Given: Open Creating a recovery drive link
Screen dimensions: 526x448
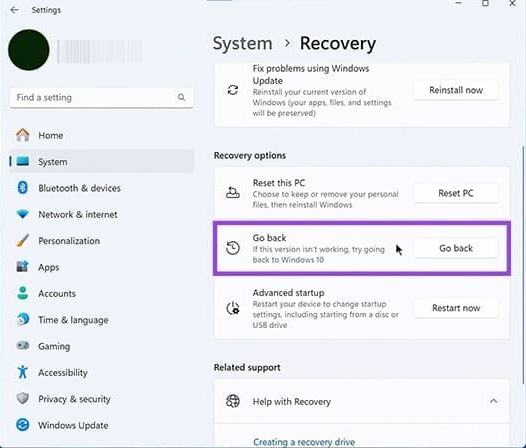Looking at the screenshot, I should click(x=304, y=442).
